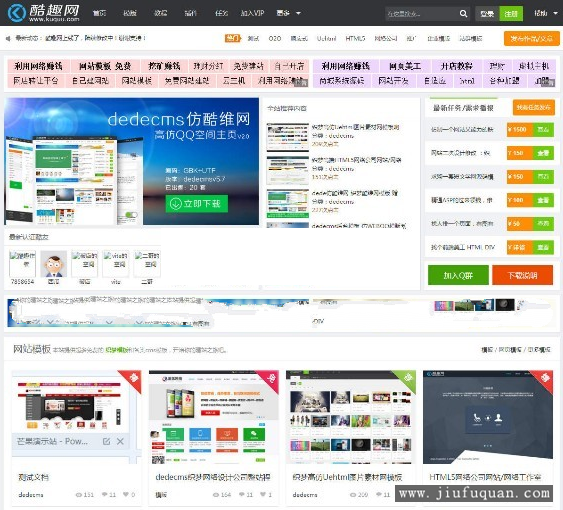Click the green 加入Q群 button
This screenshot has width=563, height=510.
pyautogui.click(x=458, y=275)
